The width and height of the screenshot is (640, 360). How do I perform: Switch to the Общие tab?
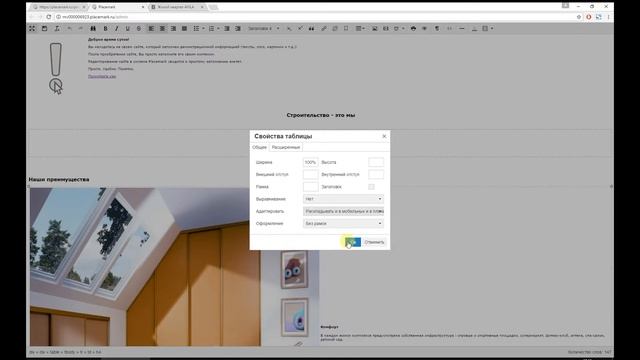pyautogui.click(x=259, y=147)
